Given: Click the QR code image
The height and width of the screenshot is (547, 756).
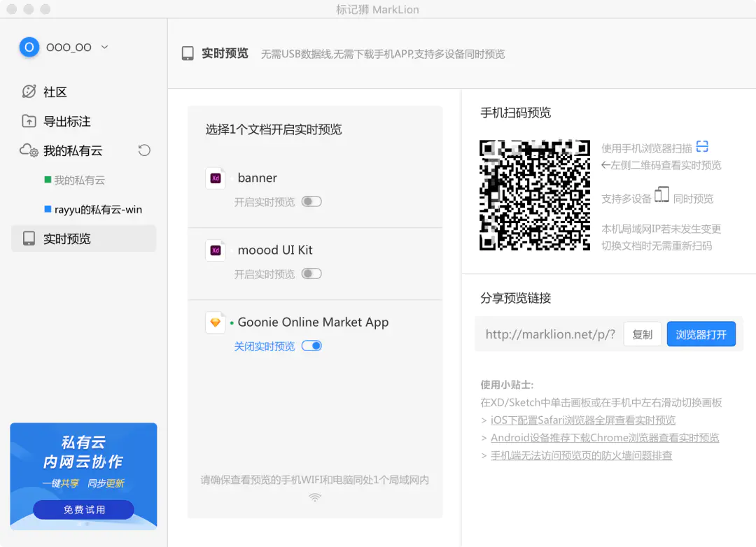Looking at the screenshot, I should coord(534,195).
